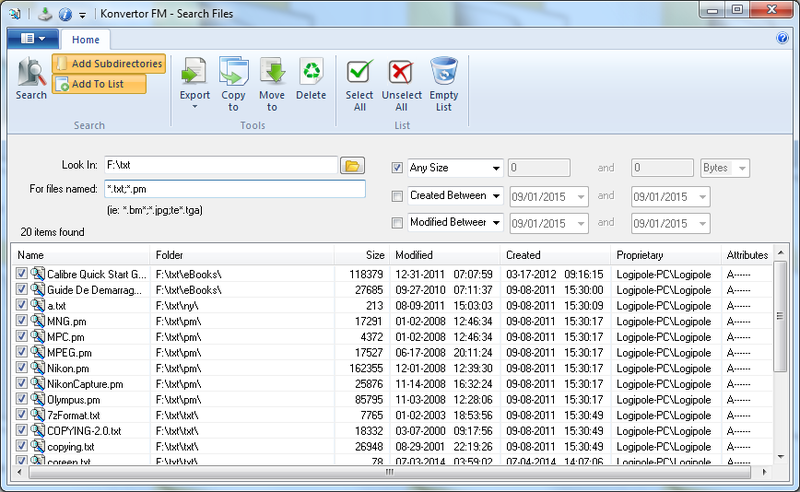Uncheck the MPC.pm row checkbox

[x=21, y=336]
